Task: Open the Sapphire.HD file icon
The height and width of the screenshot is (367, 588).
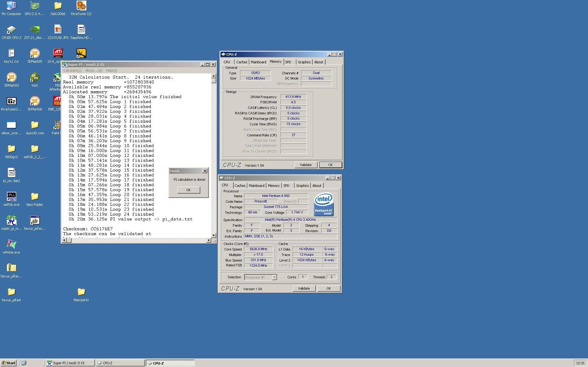Action: point(81,32)
